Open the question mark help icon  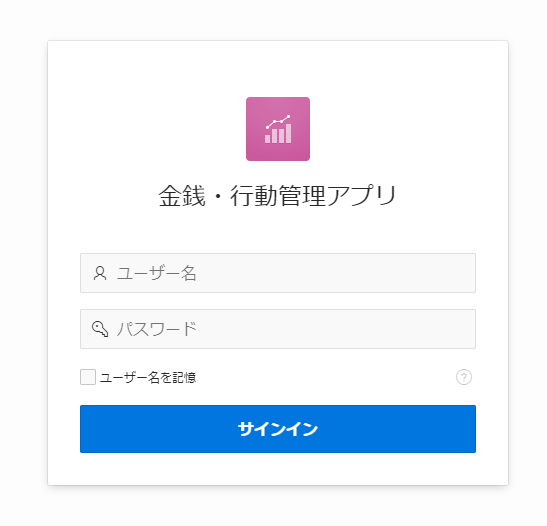click(x=464, y=377)
